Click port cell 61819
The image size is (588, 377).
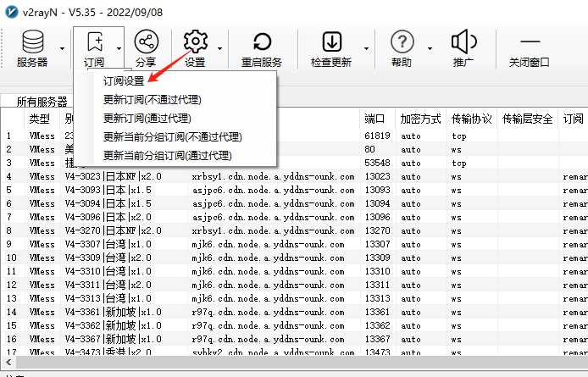click(x=377, y=136)
